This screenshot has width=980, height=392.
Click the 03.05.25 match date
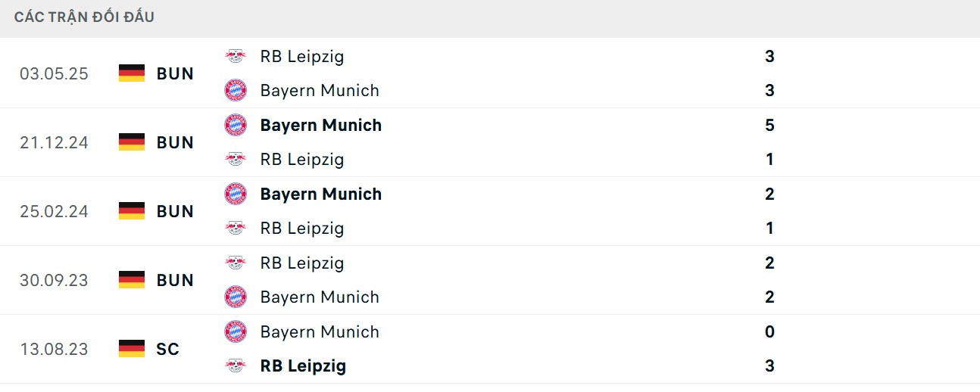(54, 73)
